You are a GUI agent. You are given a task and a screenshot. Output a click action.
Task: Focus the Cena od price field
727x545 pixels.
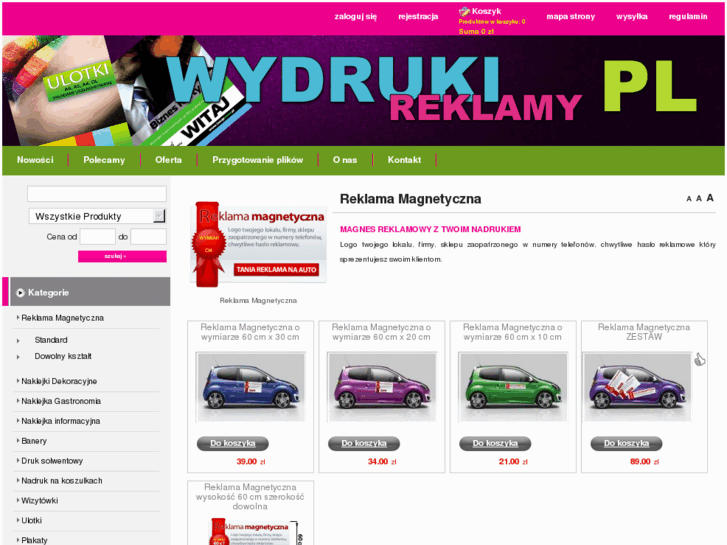98,237
